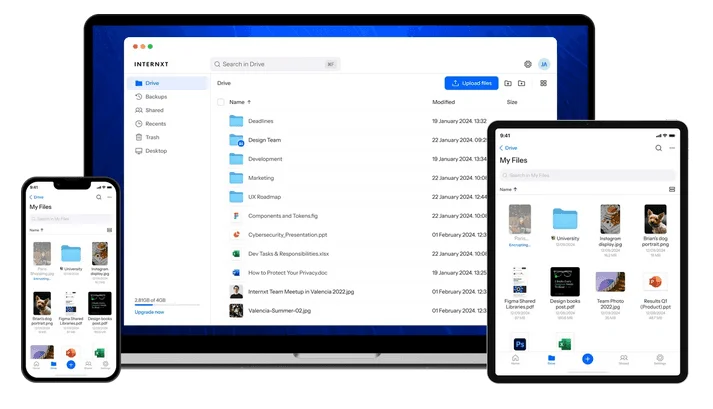The height and width of the screenshot is (409, 713).
Task: Change Name sort order on the tablet
Action: click(x=508, y=189)
